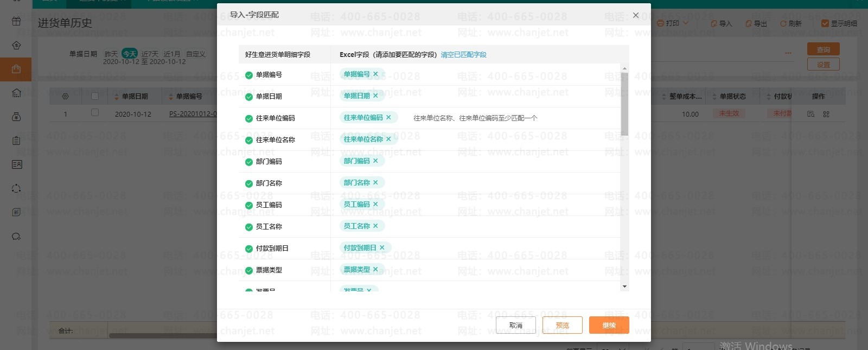Click the 设置 button under 查询
The image size is (868, 350).
click(x=824, y=65)
